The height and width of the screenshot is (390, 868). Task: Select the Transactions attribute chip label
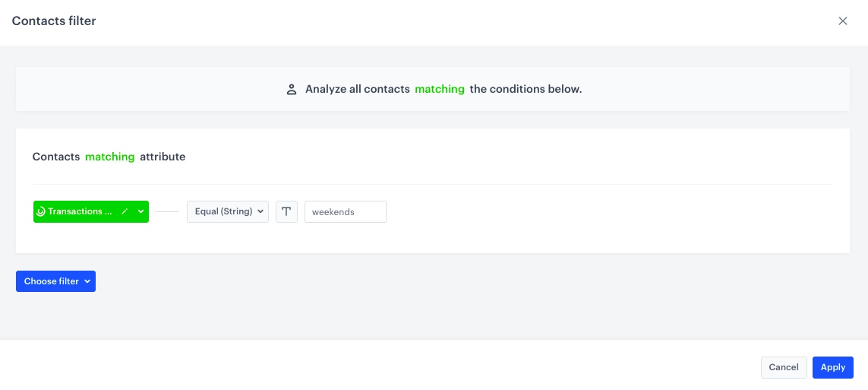[x=79, y=211]
